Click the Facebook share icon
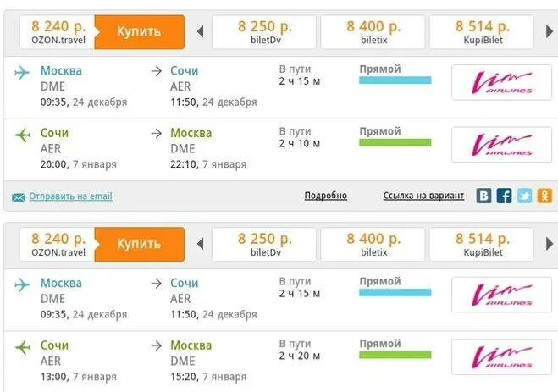 [x=504, y=196]
